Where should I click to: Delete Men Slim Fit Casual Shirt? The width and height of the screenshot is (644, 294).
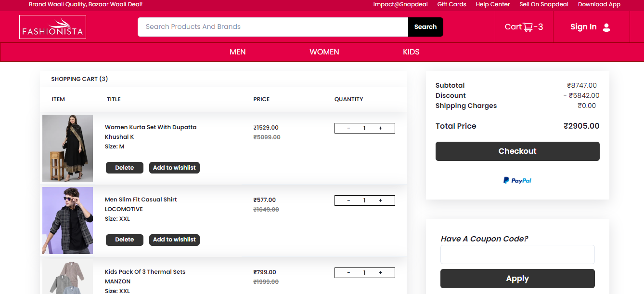[125, 240]
